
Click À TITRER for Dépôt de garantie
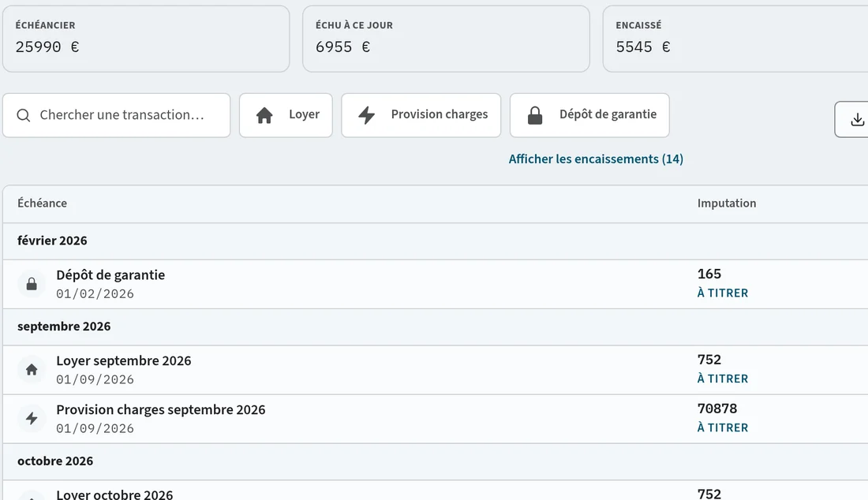click(722, 293)
